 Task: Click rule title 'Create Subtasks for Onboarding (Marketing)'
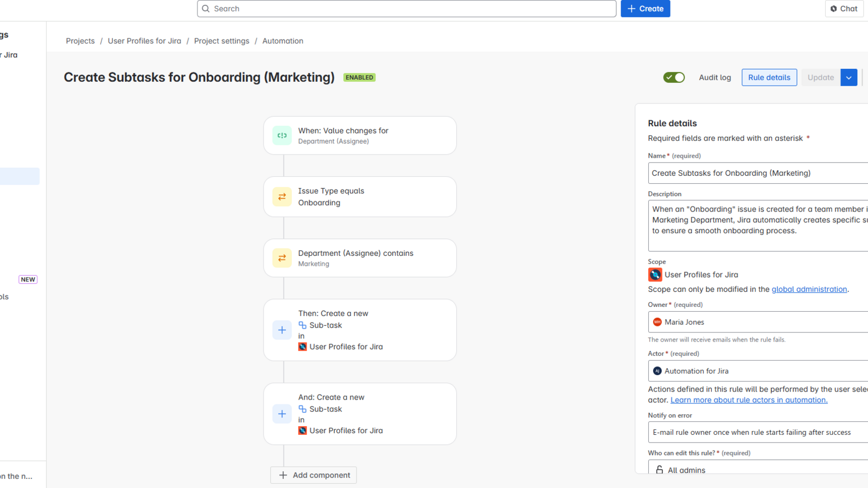(199, 78)
